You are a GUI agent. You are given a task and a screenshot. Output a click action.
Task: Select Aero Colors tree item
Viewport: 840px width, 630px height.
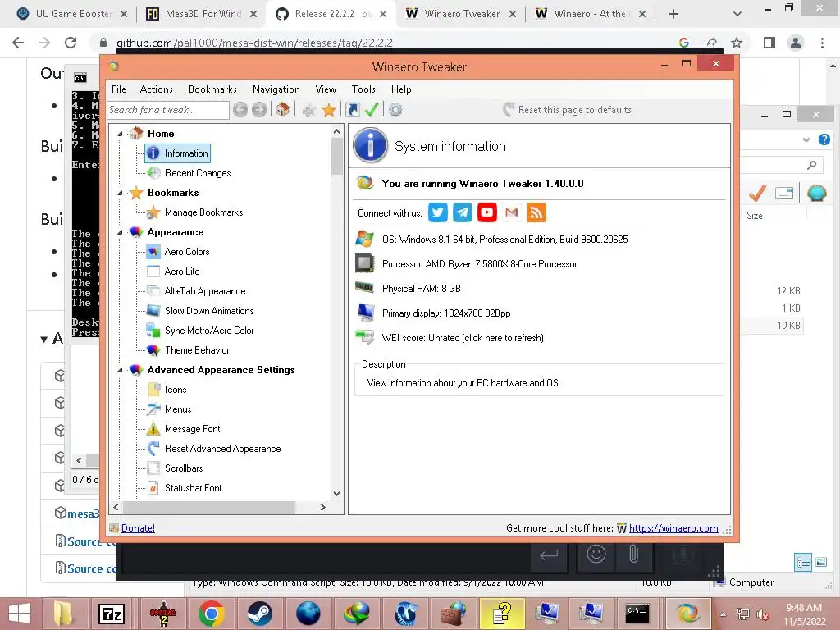pyautogui.click(x=186, y=252)
